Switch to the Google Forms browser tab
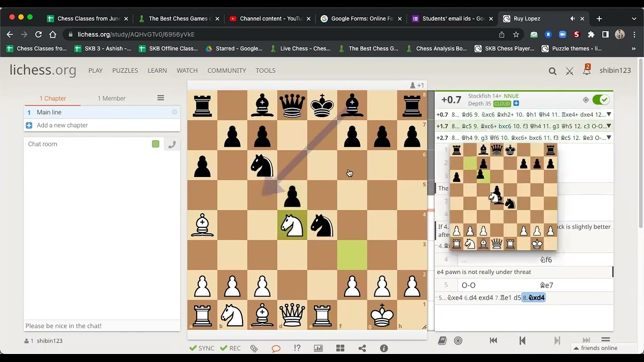Image resolution: width=644 pixels, height=362 pixels. click(362, 19)
